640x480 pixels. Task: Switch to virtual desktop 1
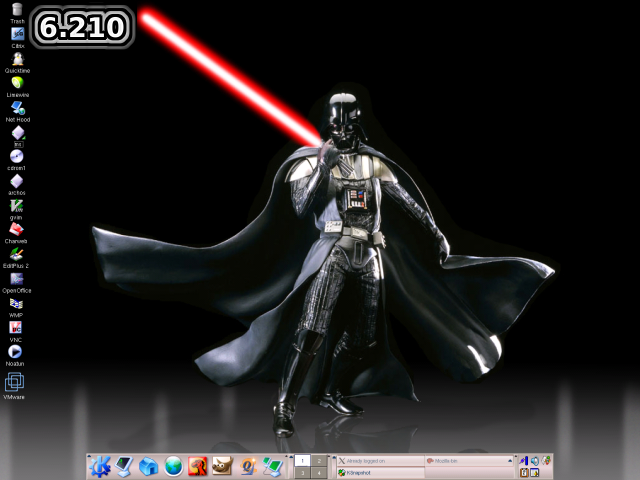[302, 461]
